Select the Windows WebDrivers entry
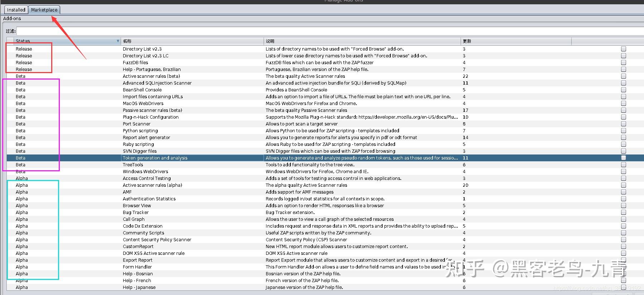This screenshot has width=644, height=295. (145, 171)
